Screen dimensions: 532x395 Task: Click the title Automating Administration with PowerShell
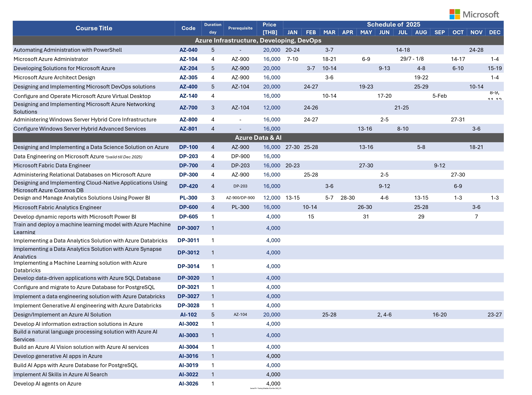click(x=68, y=50)
